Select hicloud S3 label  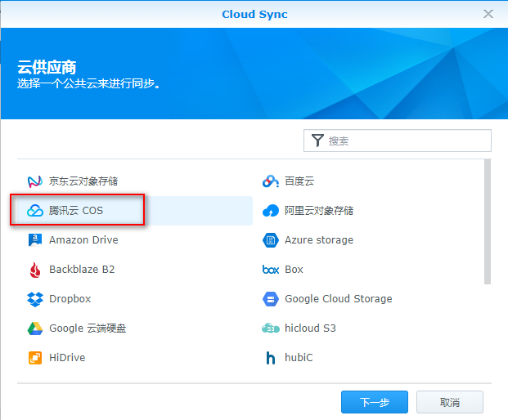coord(310,328)
